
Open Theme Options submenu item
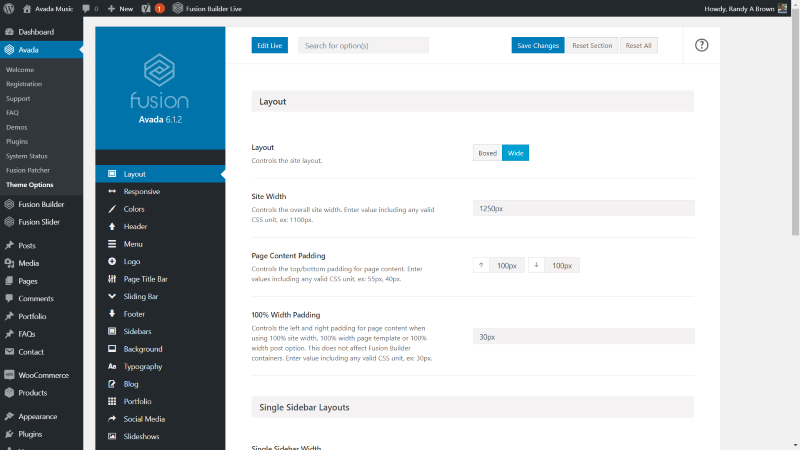(x=30, y=185)
